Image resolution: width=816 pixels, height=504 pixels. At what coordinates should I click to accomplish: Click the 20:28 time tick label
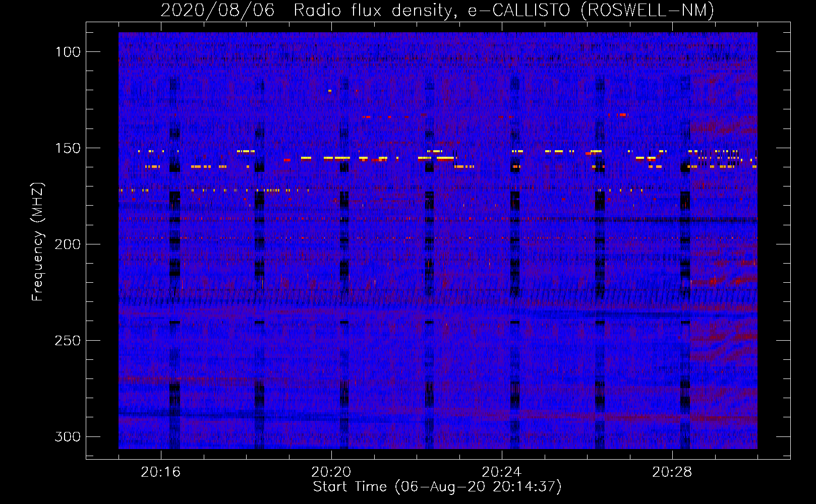(672, 472)
